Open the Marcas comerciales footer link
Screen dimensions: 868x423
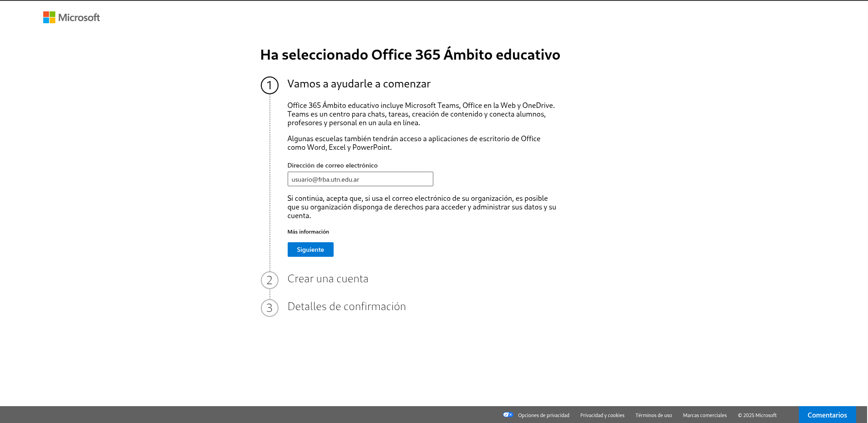point(705,415)
